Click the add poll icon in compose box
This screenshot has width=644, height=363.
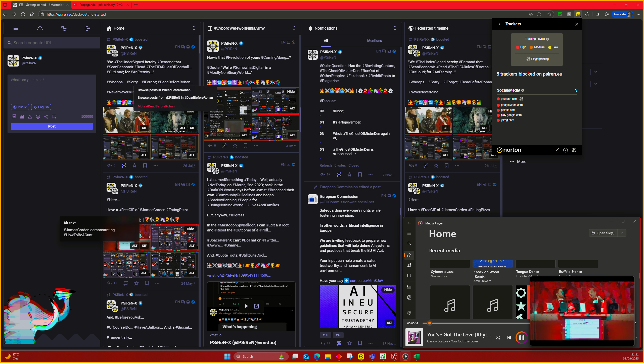22,116
